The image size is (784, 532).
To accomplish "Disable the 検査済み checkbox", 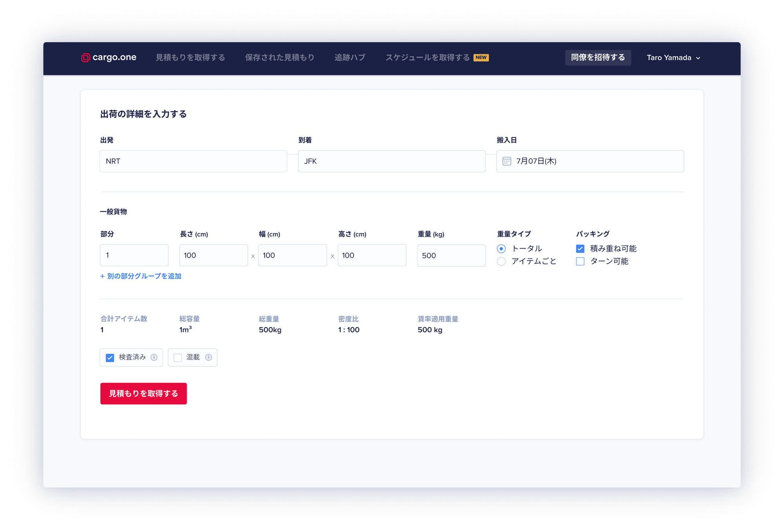I will 109,357.
